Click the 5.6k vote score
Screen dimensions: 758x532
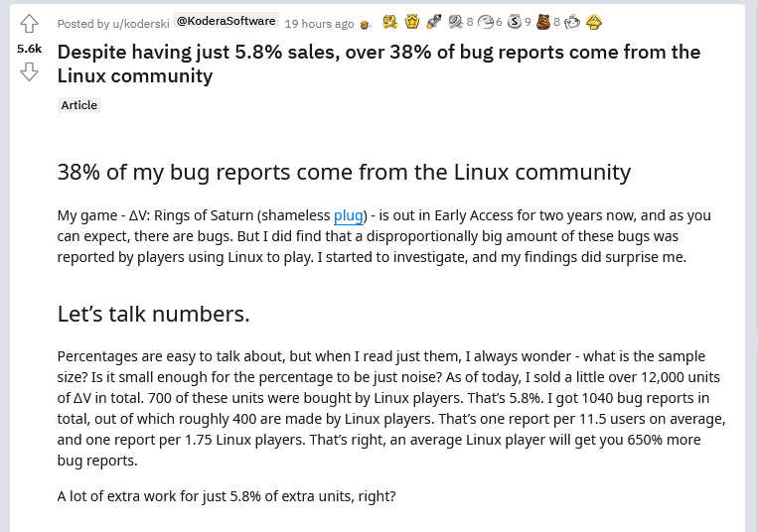pyautogui.click(x=29, y=49)
